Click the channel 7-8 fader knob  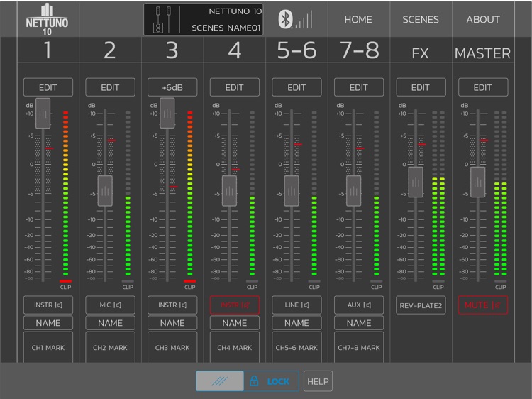point(353,190)
